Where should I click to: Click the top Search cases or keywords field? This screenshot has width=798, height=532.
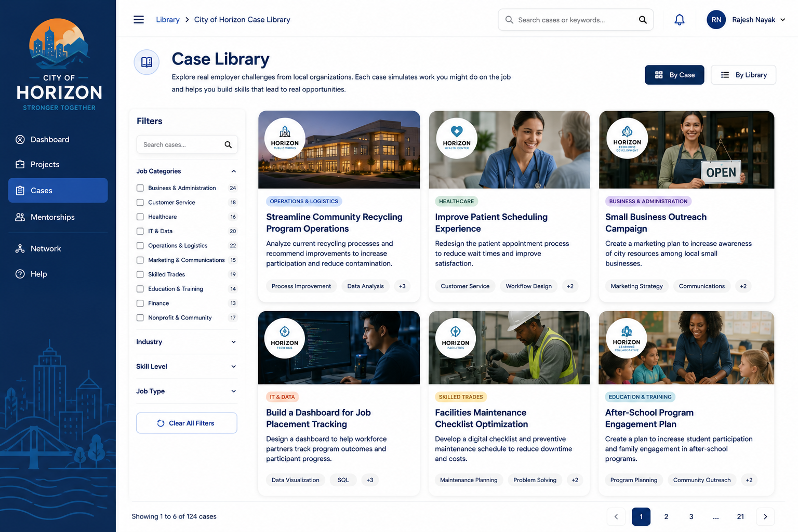[x=576, y=20]
